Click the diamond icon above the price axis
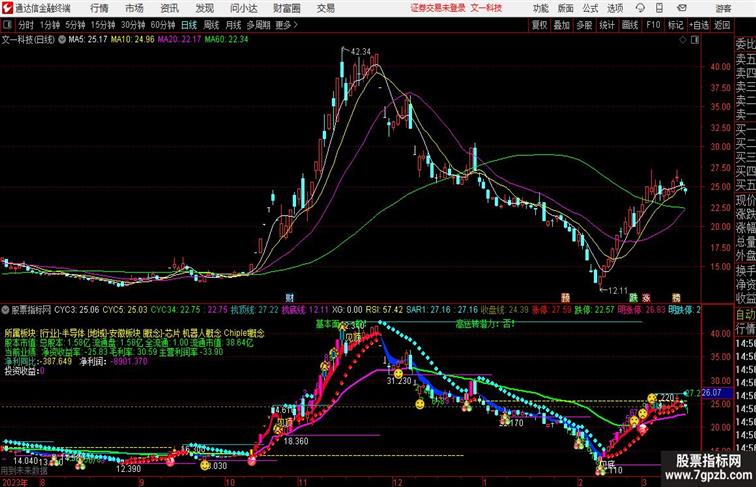 point(683,40)
